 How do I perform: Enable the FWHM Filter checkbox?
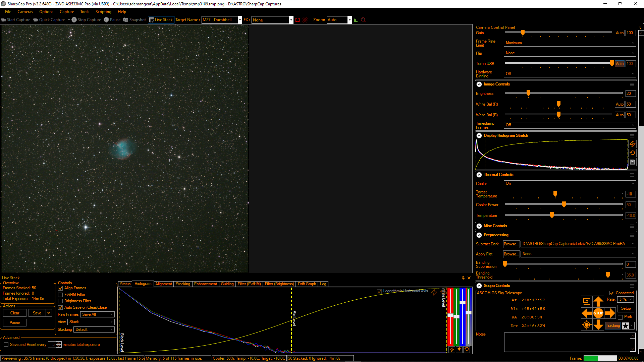(61, 295)
